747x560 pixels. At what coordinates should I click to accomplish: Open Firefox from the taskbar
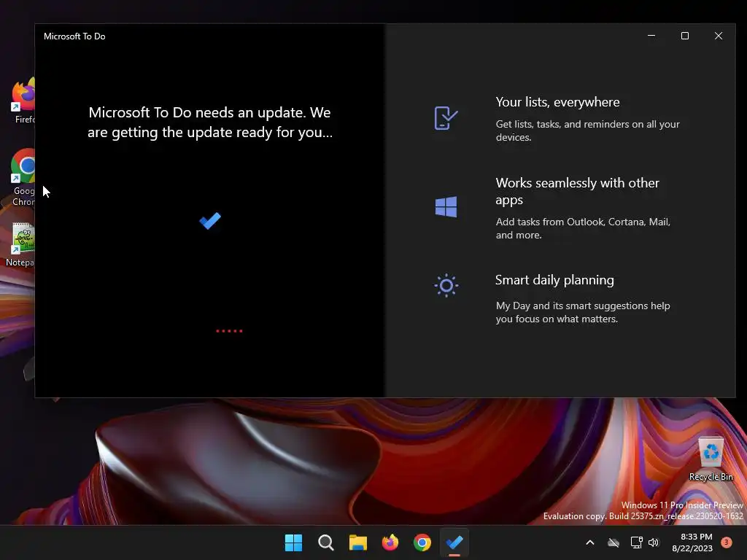pos(390,542)
